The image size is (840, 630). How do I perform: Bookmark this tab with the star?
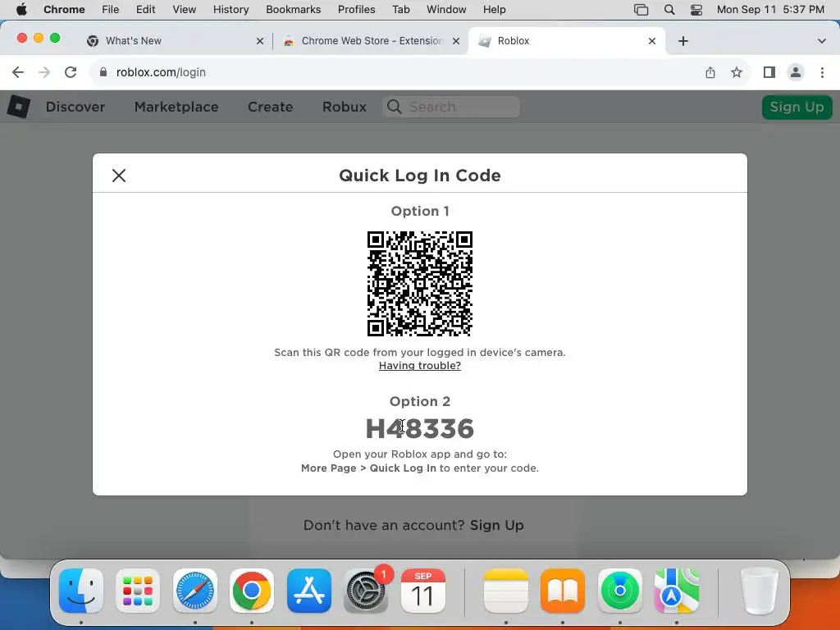click(737, 72)
